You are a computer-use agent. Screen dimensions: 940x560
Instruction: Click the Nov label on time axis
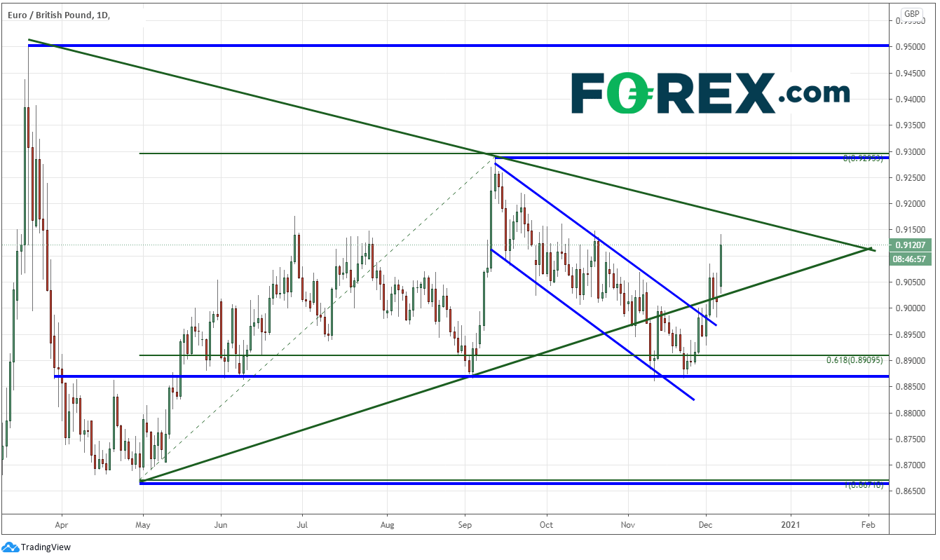[628, 524]
